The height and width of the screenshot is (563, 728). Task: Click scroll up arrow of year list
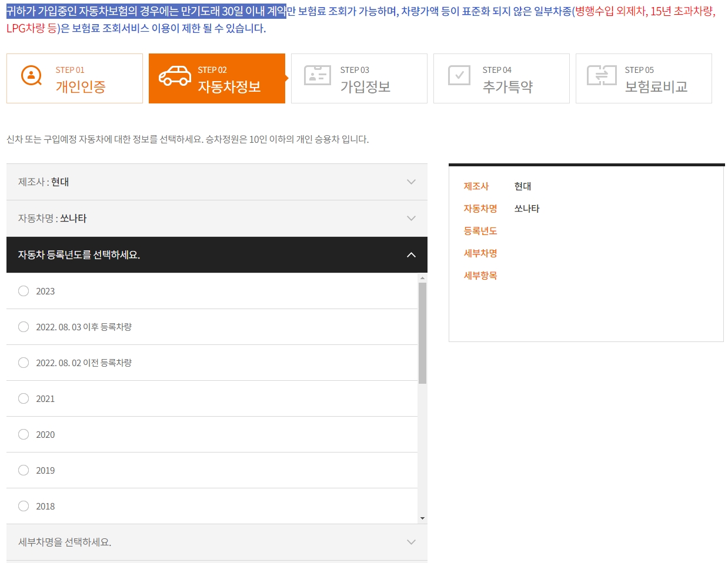coord(422,277)
